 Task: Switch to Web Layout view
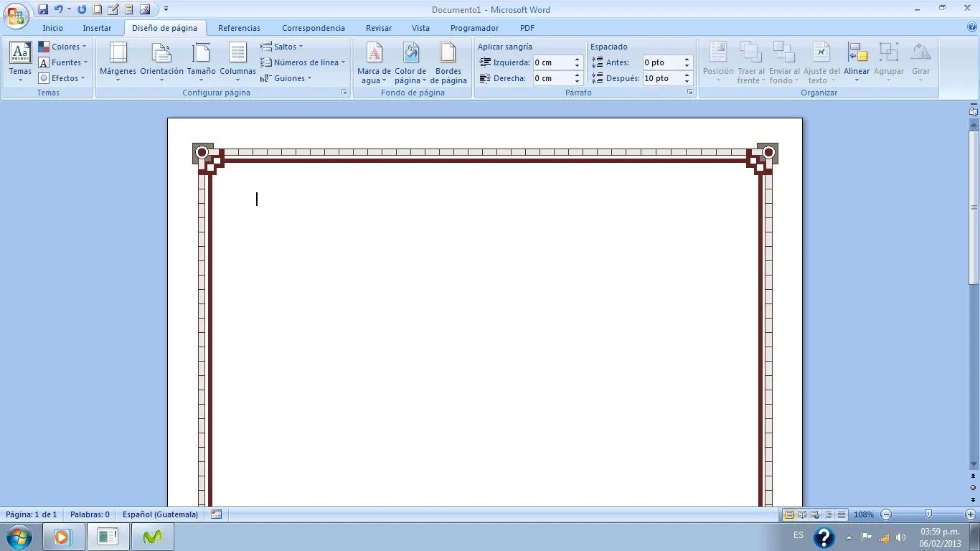click(x=815, y=514)
